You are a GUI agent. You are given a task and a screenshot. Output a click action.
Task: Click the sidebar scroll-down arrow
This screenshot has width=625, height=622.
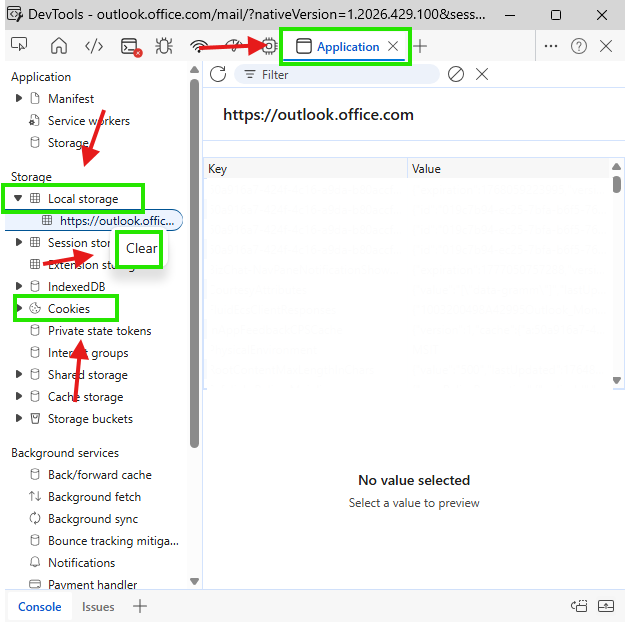tap(195, 581)
